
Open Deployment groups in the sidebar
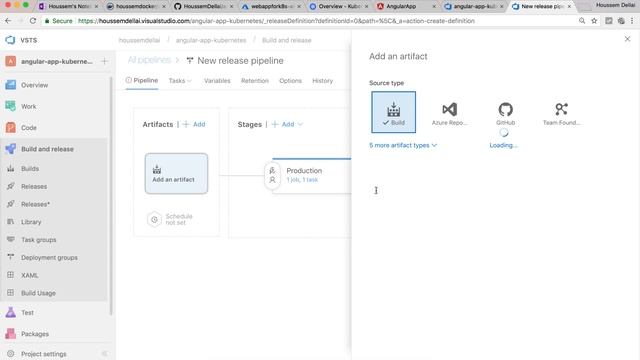[x=49, y=258]
